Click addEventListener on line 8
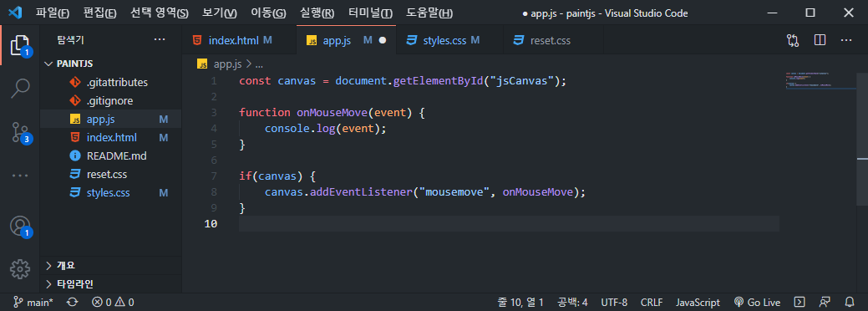This screenshot has width=868, height=311. [362, 193]
